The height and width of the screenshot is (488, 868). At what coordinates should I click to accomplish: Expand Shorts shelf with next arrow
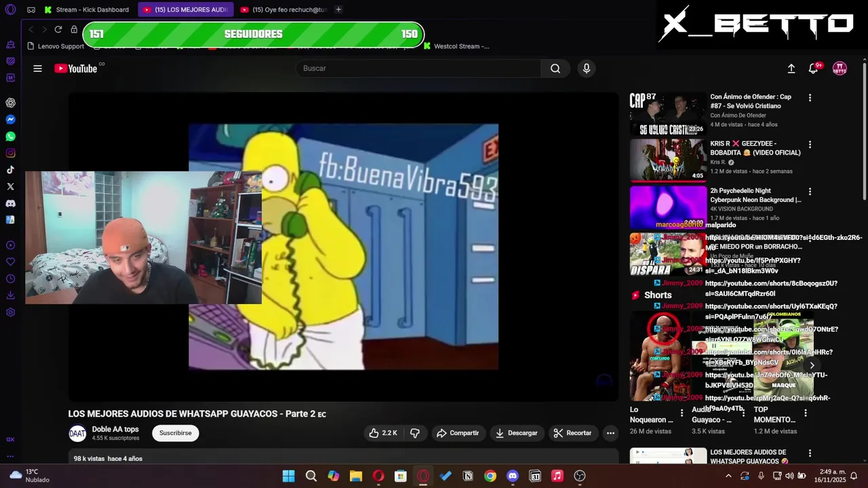click(812, 365)
